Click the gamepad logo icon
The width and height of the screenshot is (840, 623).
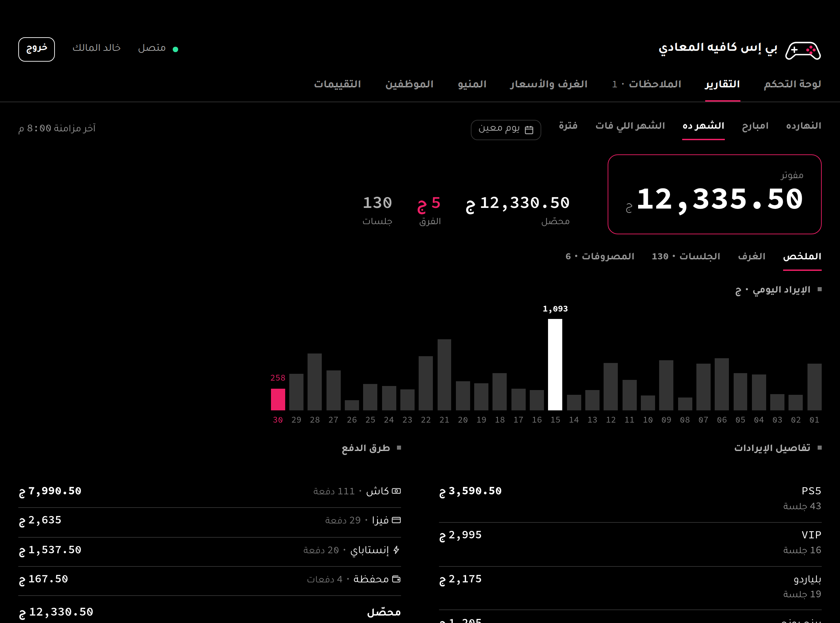[803, 50]
